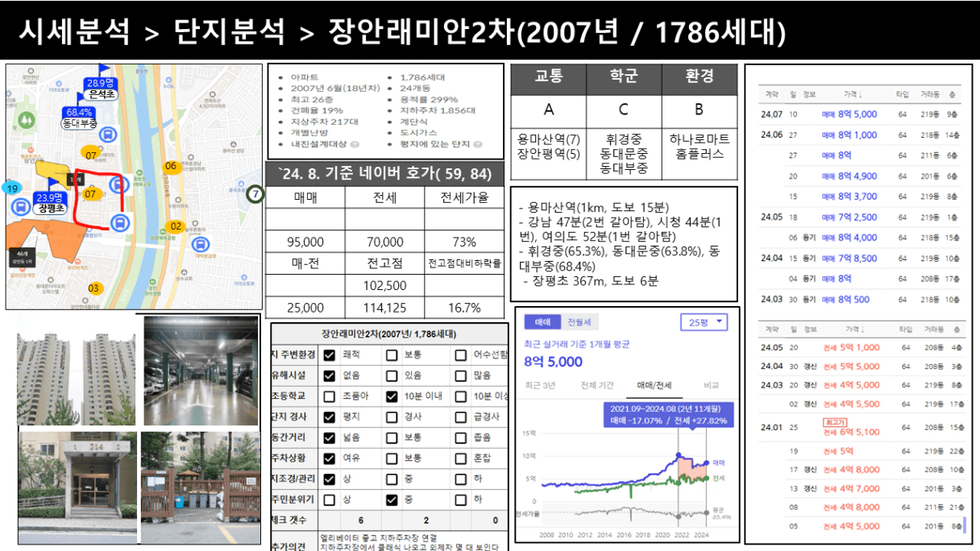The height and width of the screenshot is (551, 980).
Task: Open the 25평 size dropdown
Action: pos(704,322)
